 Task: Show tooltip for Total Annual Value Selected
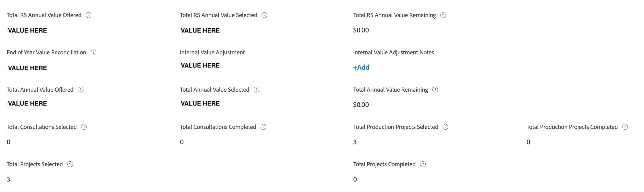[256, 90]
